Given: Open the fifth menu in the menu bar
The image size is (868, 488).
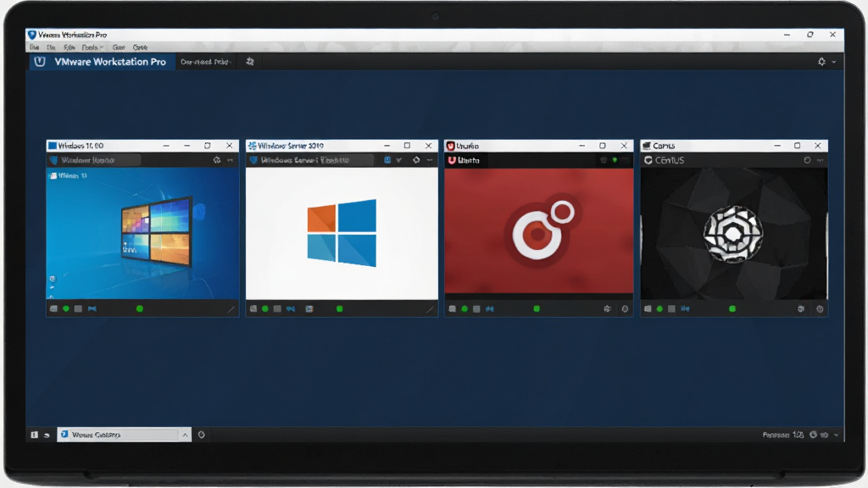Looking at the screenshot, I should 119,47.
